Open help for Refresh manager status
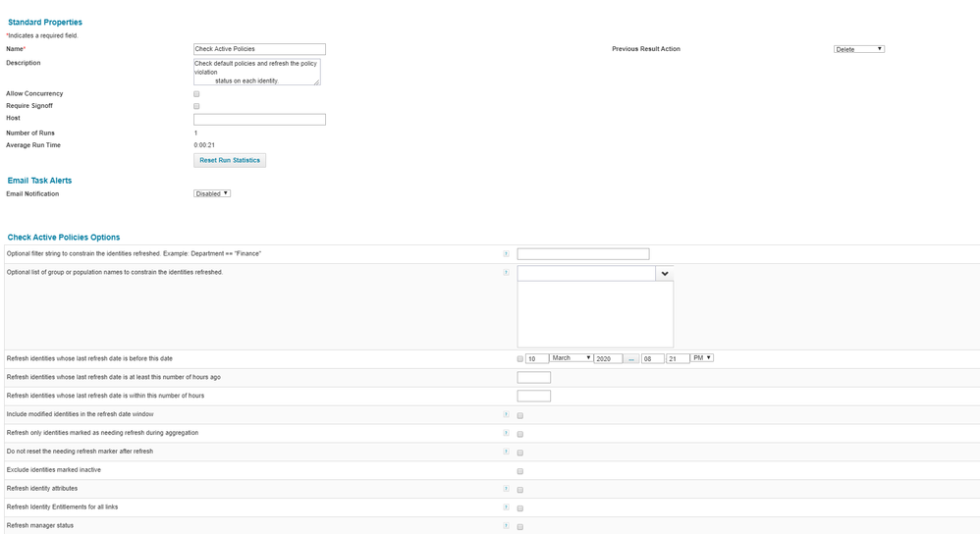 [506, 526]
